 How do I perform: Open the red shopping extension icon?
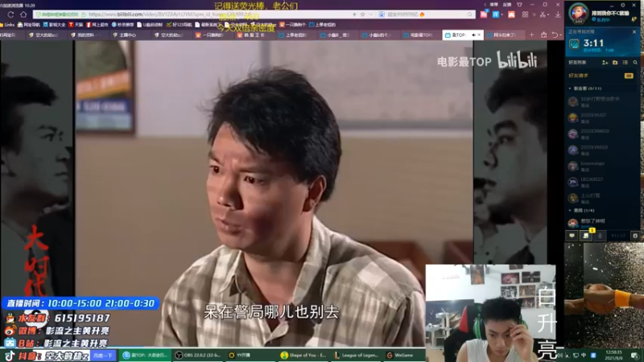point(484,14)
